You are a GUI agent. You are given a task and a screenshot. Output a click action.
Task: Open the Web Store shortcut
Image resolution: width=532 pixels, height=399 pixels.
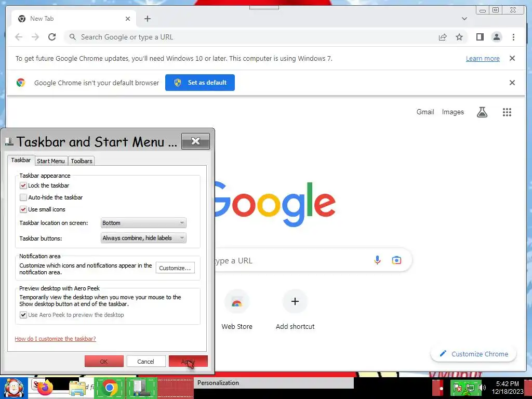coord(237,309)
